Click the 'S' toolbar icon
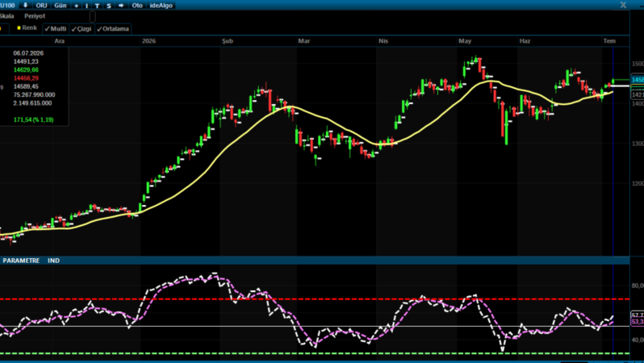Viewport: 644px width, 363px height. 108,6
